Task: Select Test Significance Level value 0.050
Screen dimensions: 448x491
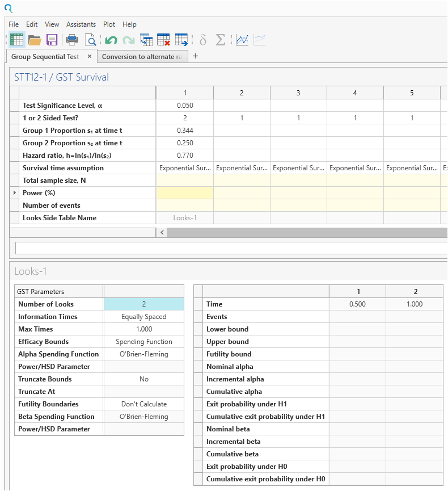Action: click(185, 106)
